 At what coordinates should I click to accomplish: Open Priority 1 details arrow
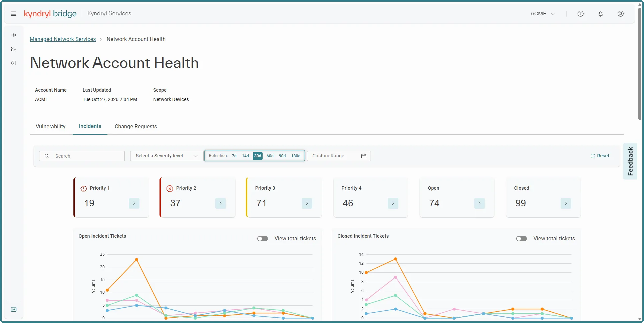[134, 203]
